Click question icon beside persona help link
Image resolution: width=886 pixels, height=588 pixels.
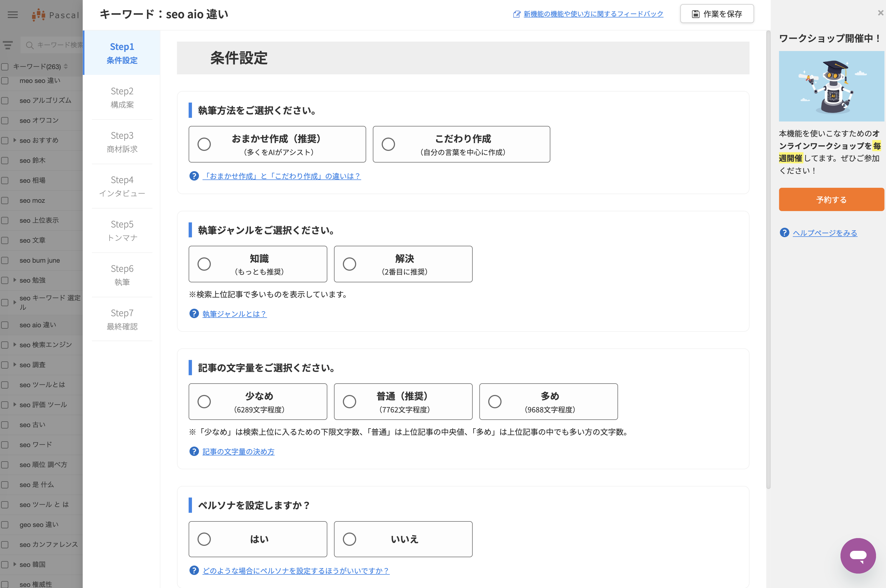[194, 570]
